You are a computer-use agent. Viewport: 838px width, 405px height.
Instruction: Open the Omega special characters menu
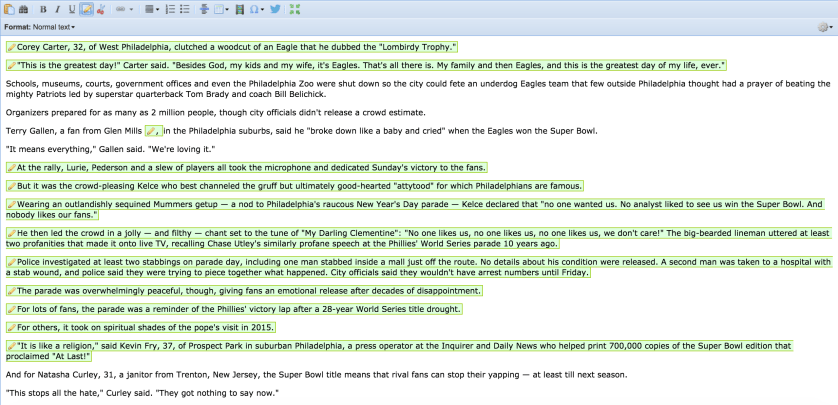256,9
